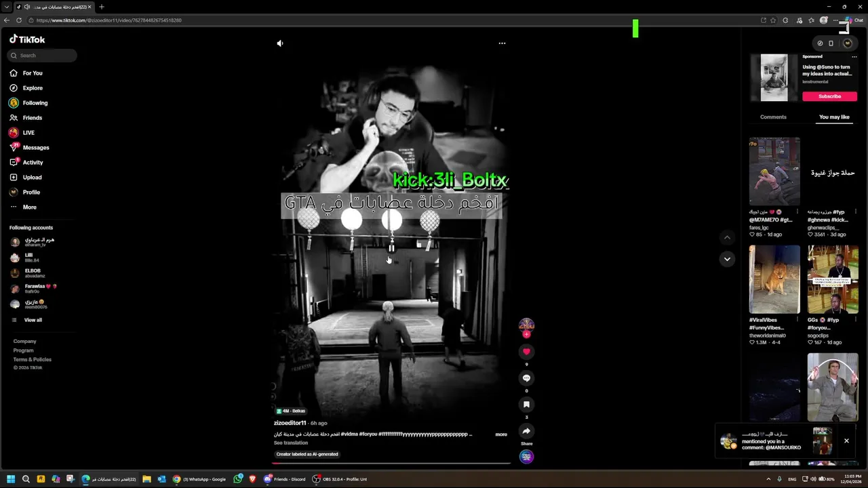
Task: Toggle the video mute speaker icon
Action: tap(280, 43)
